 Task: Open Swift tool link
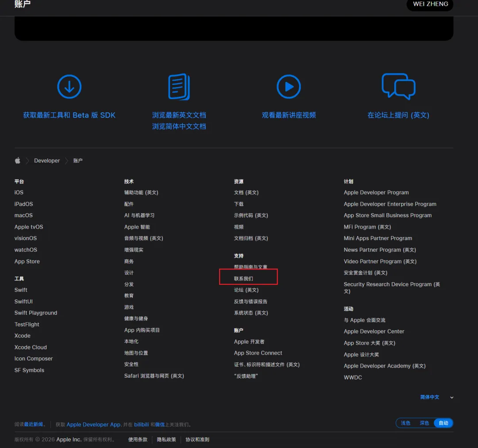(21, 290)
